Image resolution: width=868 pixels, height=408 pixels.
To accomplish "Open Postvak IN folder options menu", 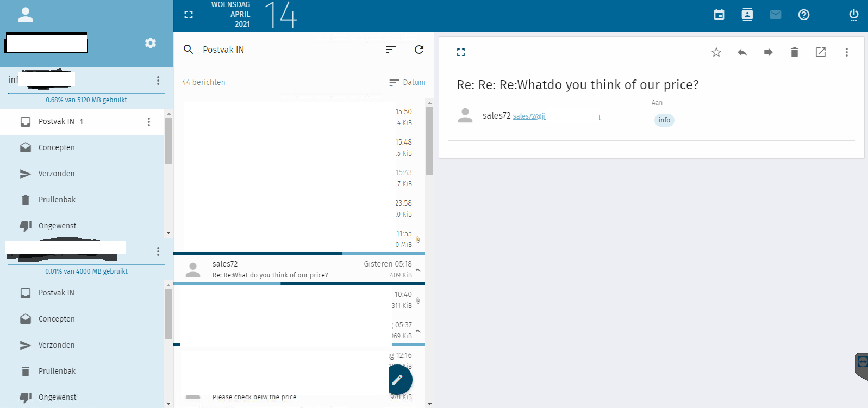I will point(149,122).
